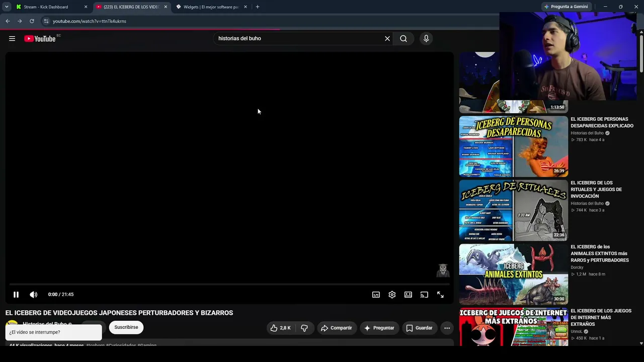Click the '1,2 M hace 8 m' text
This screenshot has height=362, width=644.
pyautogui.click(x=588, y=274)
